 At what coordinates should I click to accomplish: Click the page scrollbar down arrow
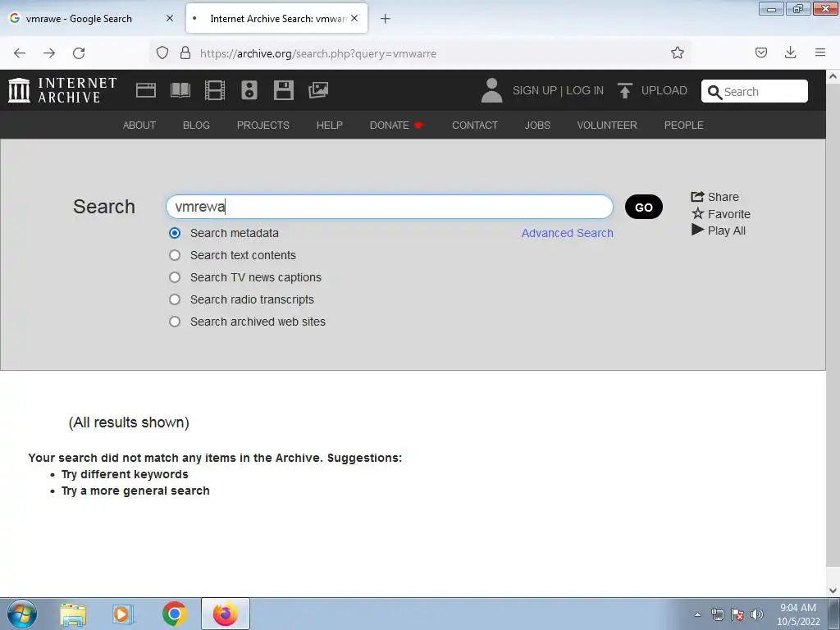click(833, 590)
